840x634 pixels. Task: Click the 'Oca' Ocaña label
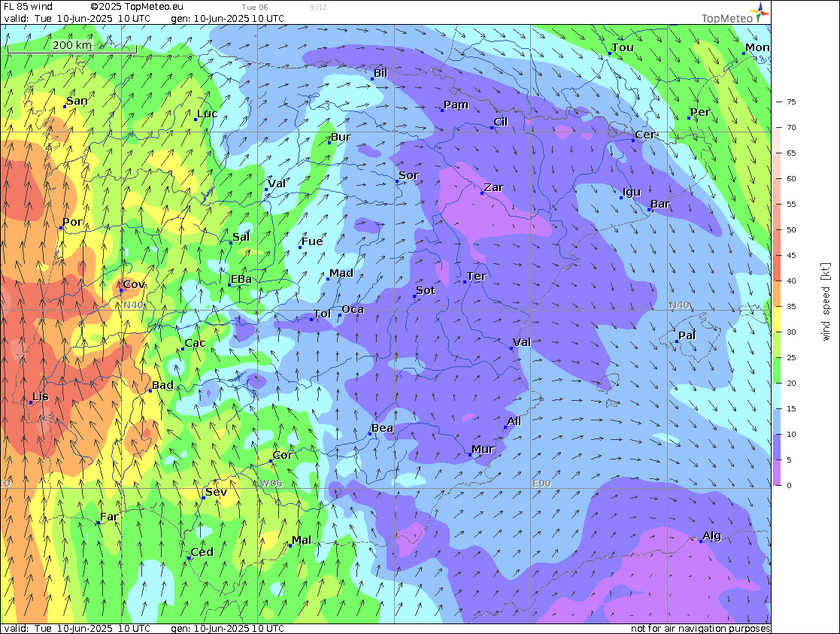coord(353,309)
